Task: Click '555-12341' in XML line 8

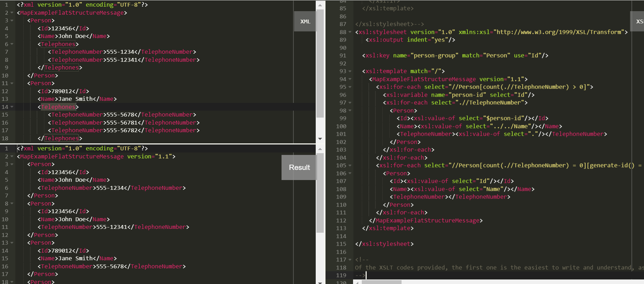Action: tap(122, 60)
